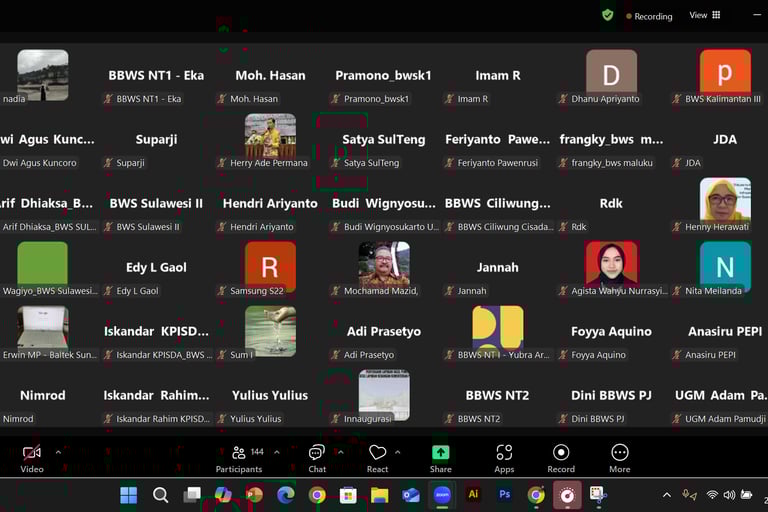Select the BWS Kalimantan III avatar tile
768x512 pixels.
coord(725,73)
